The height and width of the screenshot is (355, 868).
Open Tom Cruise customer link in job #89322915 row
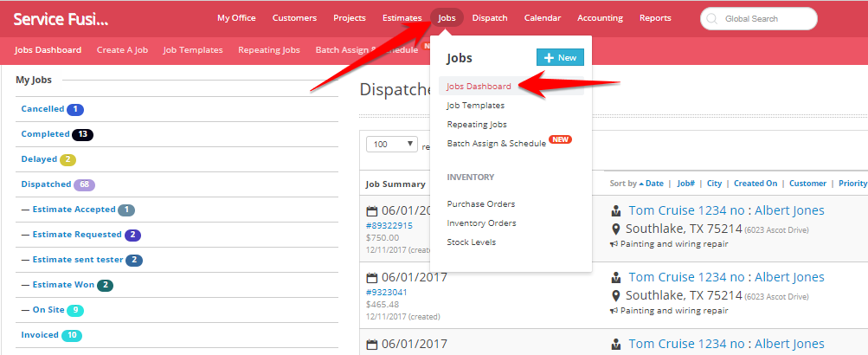click(686, 210)
